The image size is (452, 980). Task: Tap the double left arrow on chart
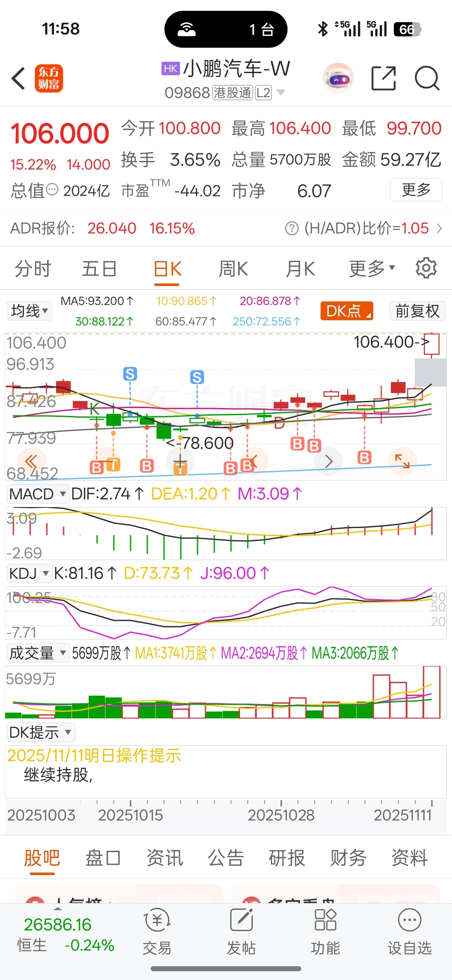click(x=31, y=462)
